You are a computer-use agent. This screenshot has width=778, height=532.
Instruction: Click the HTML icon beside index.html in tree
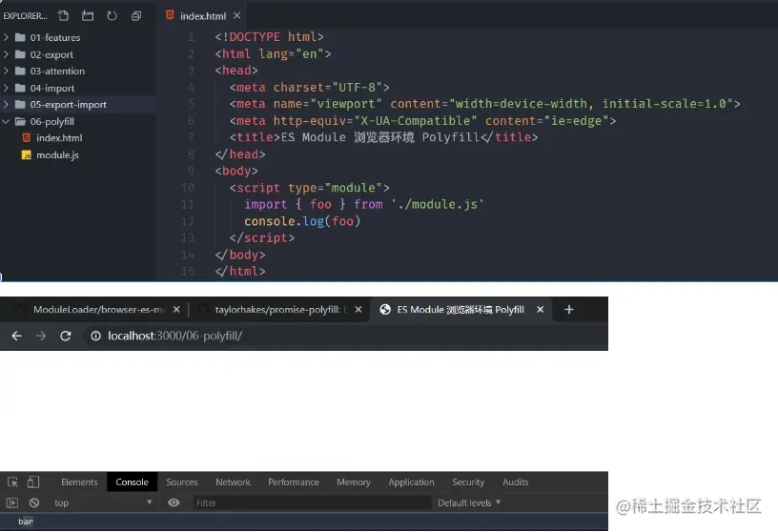click(27, 138)
